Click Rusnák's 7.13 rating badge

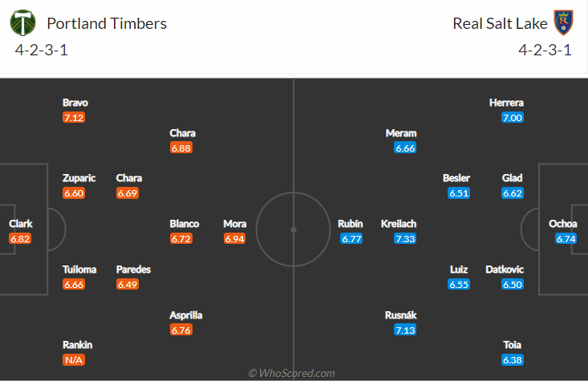[x=405, y=330]
